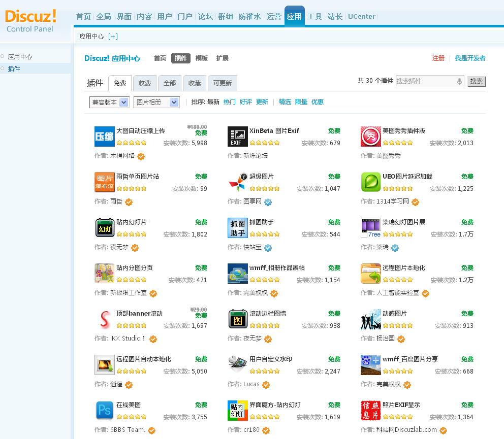The height and width of the screenshot is (439, 504).
Task: Open the 界面魔方-贴内幻灯 plugin icon
Action: point(238,411)
